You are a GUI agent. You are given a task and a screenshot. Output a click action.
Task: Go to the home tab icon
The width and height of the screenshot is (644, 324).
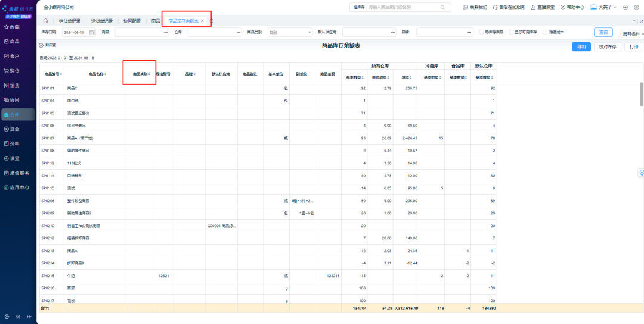point(45,21)
